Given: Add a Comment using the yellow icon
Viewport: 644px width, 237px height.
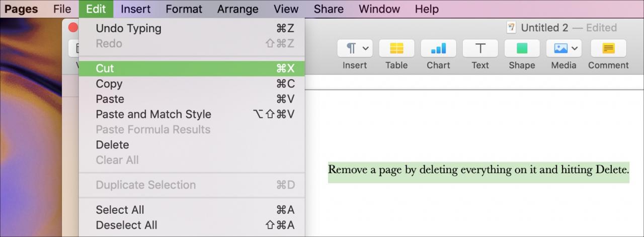Looking at the screenshot, I should (x=608, y=48).
